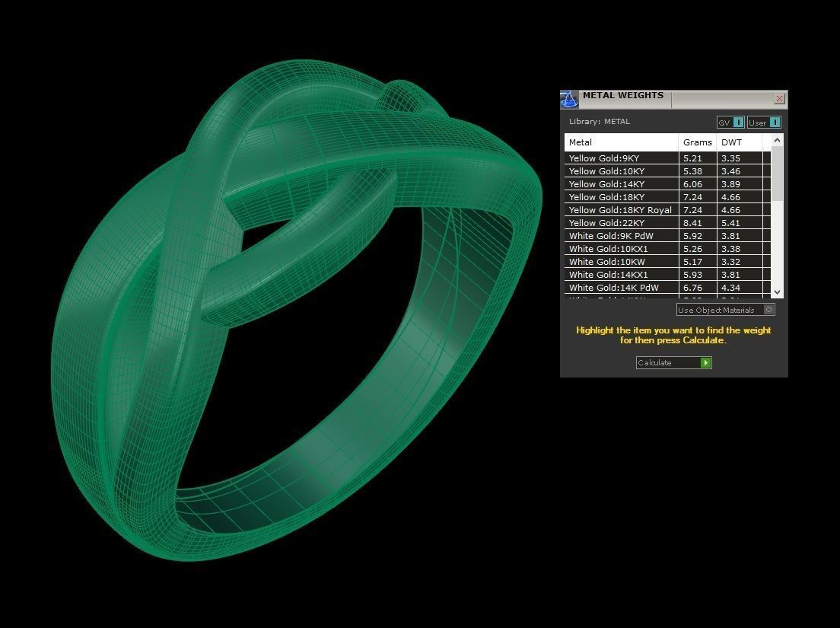Click the 5.21 grams value
840x628 pixels.
(x=692, y=158)
